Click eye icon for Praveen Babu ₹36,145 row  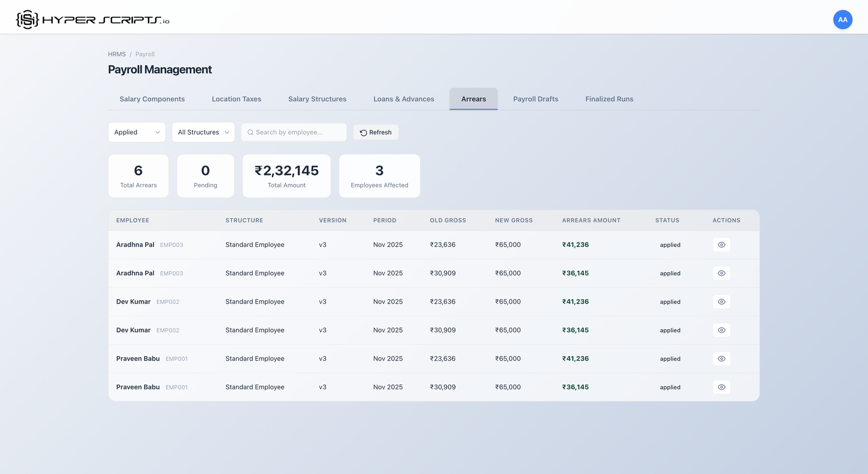coord(721,387)
